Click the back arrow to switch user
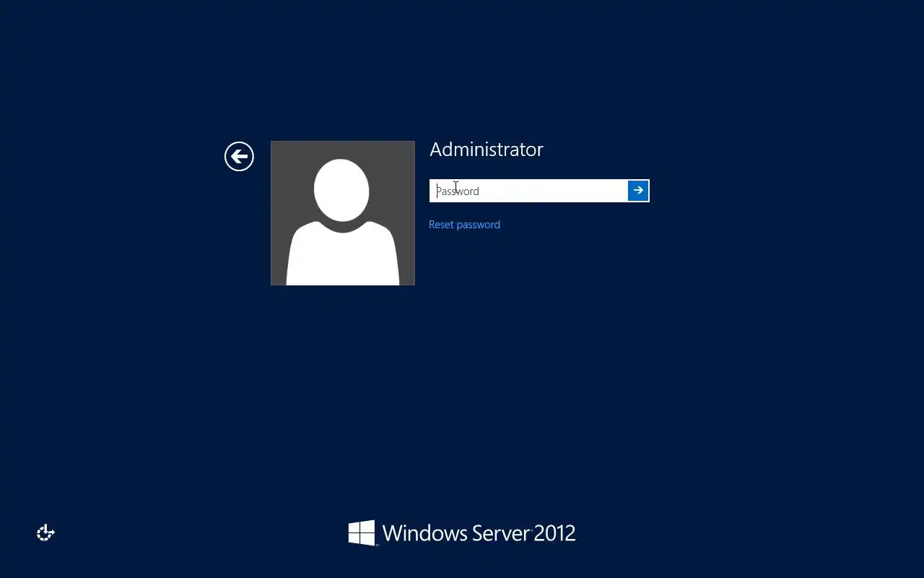The width and height of the screenshot is (924, 578). [x=239, y=156]
